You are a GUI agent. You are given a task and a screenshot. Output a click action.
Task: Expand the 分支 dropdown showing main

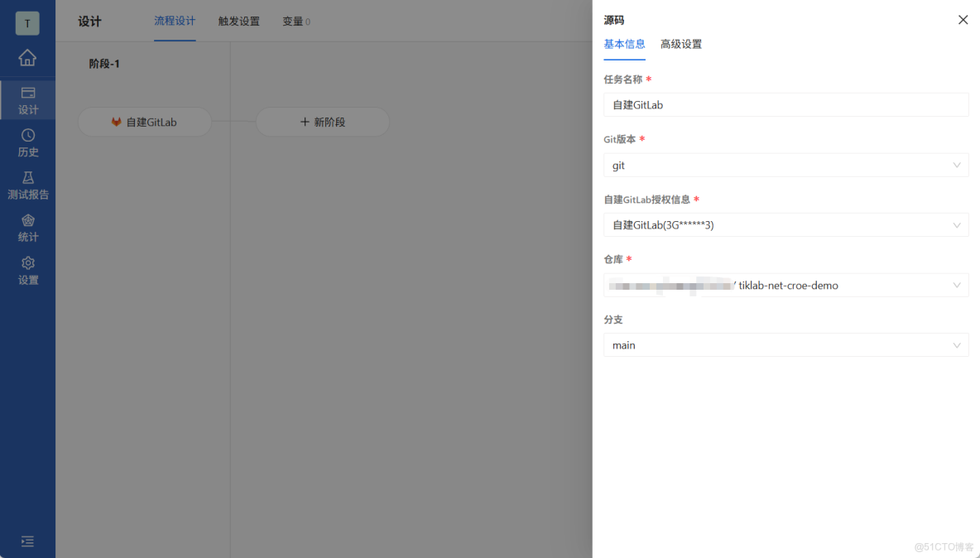click(x=785, y=345)
